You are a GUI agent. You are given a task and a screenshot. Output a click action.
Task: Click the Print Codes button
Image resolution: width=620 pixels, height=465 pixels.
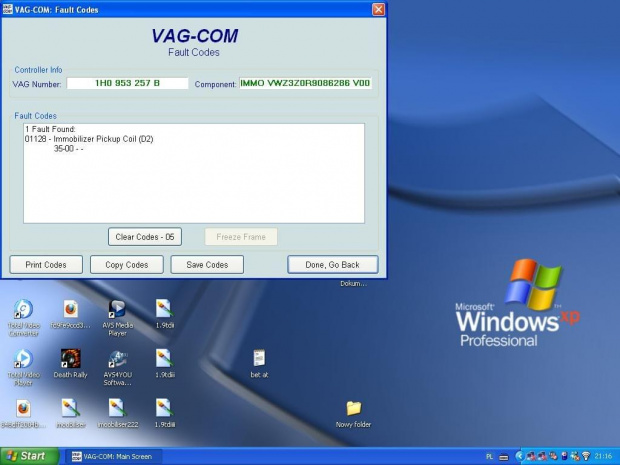coord(46,265)
